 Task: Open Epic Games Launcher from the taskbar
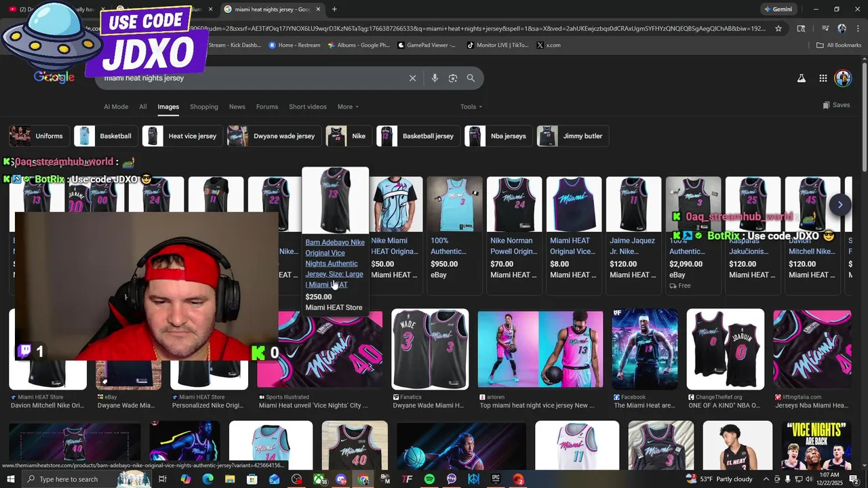(x=496, y=479)
